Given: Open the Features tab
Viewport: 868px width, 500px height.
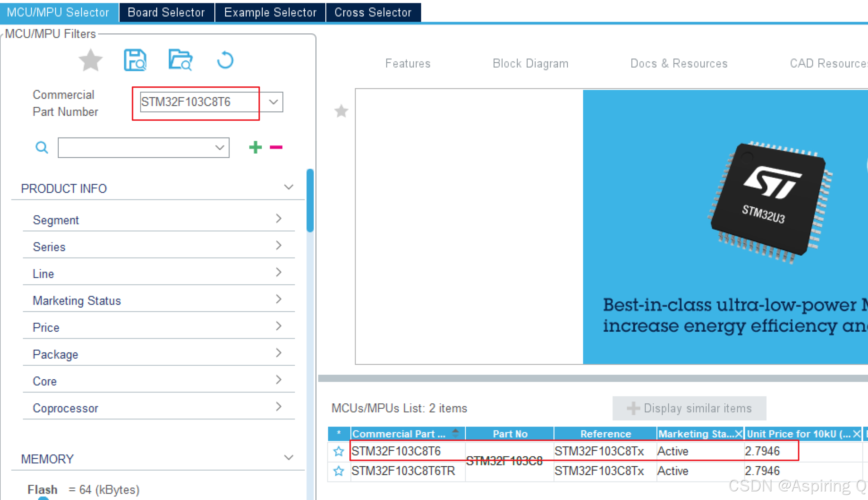Looking at the screenshot, I should point(408,63).
